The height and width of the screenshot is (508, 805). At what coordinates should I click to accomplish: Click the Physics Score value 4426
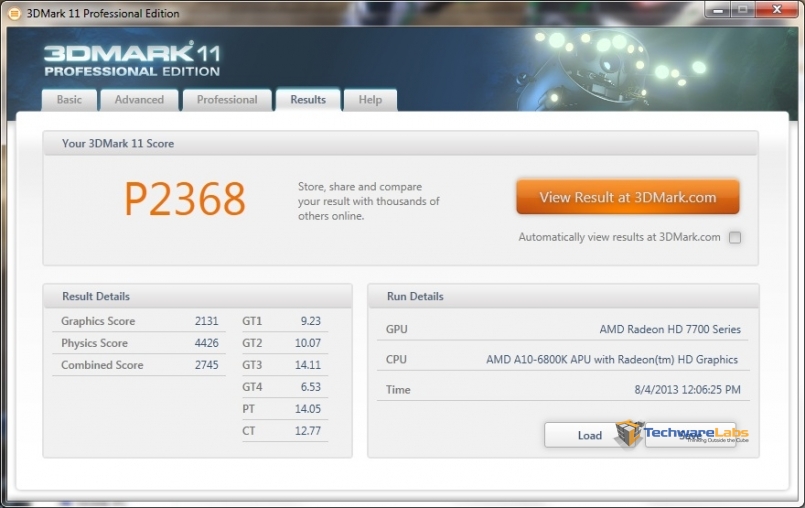[x=206, y=343]
